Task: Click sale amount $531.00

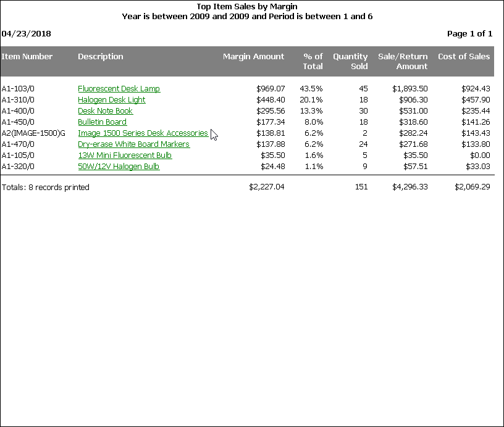Action: coord(413,111)
